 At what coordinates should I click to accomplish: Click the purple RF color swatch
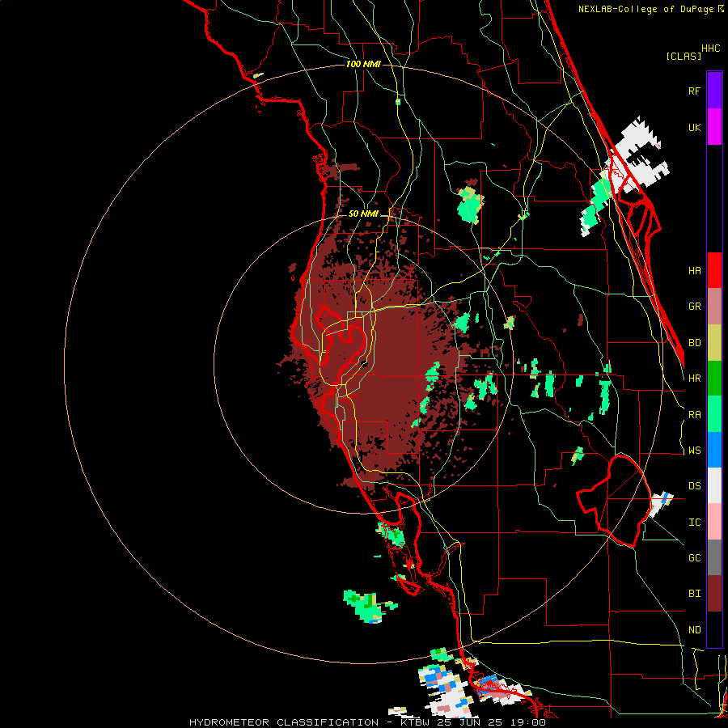tap(714, 91)
